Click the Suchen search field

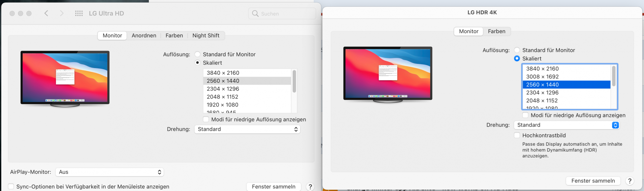[282, 14]
